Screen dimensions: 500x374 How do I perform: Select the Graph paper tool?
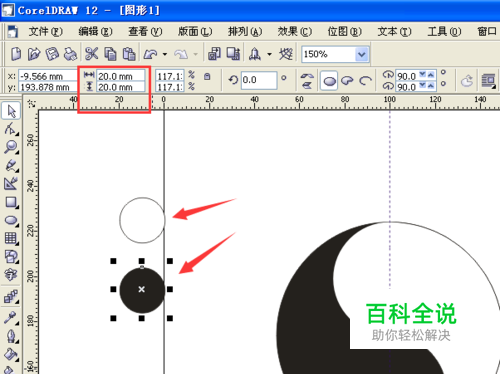[x=11, y=238]
